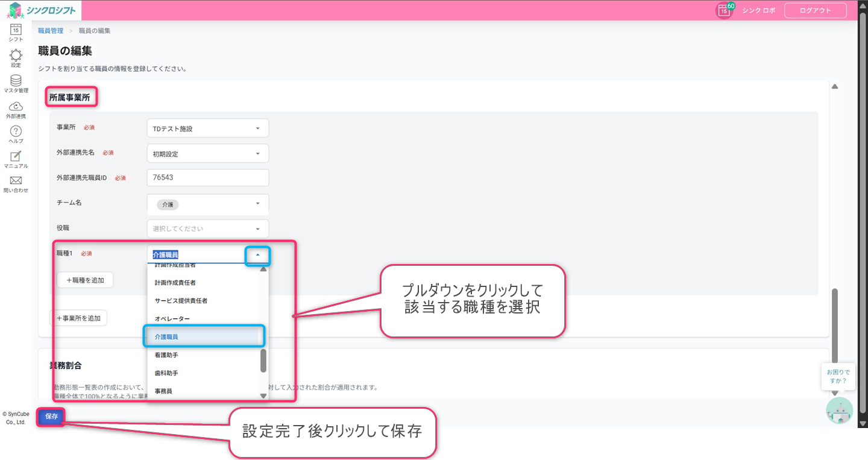Select 看護助手 from the job list
Viewport: 868px width, 460px height.
[166, 355]
